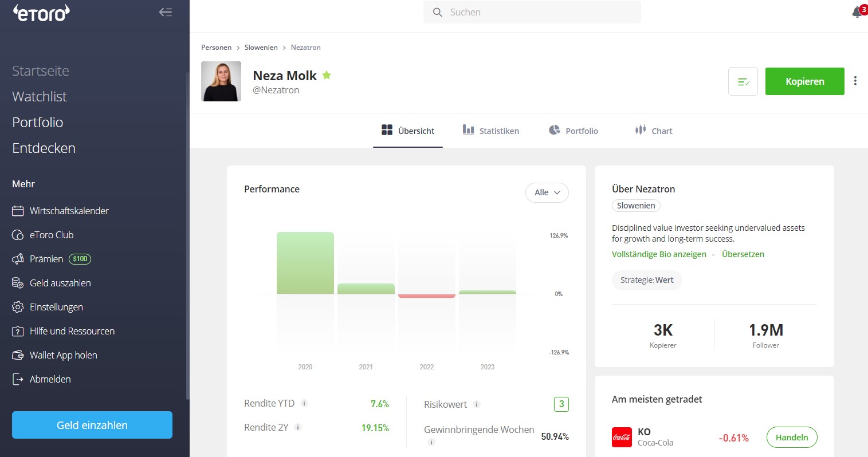Open the notifications bell
This screenshot has height=457, width=868.
tap(858, 12)
